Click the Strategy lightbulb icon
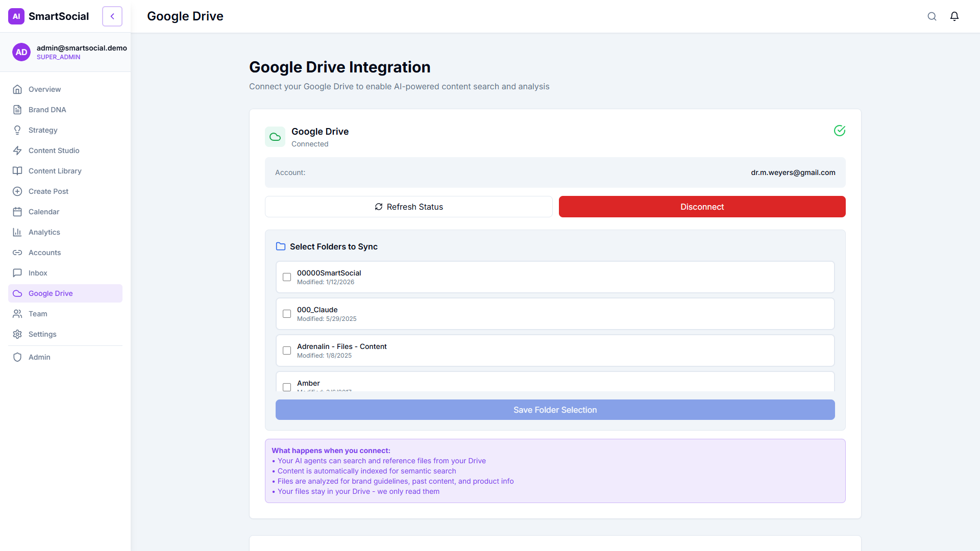This screenshot has height=551, width=980. point(17,130)
